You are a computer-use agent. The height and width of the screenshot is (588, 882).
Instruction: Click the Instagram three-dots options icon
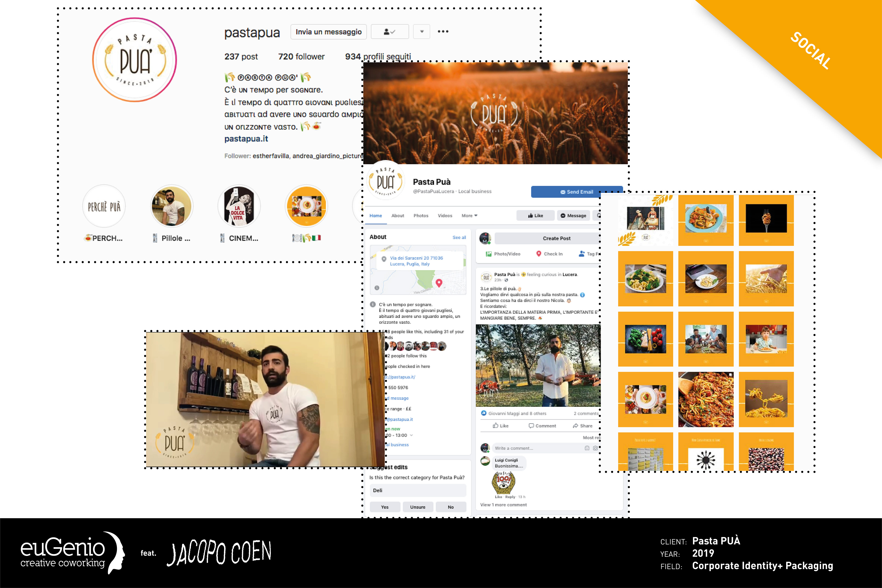click(x=443, y=31)
